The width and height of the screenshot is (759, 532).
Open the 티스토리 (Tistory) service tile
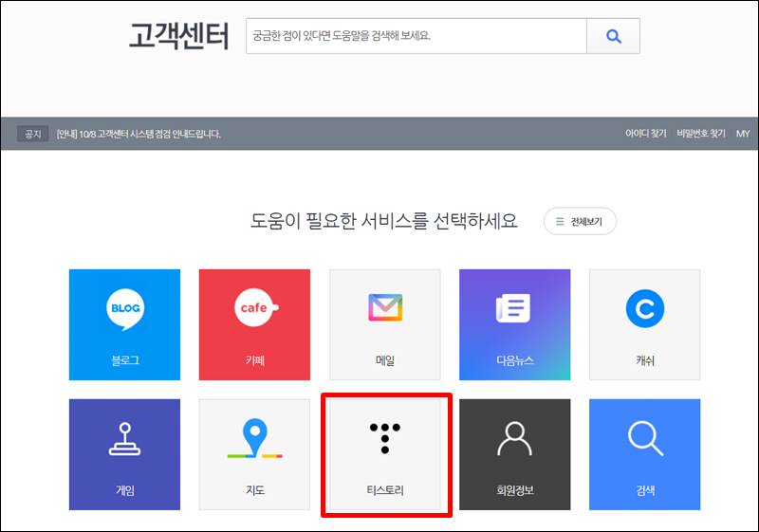click(x=385, y=454)
